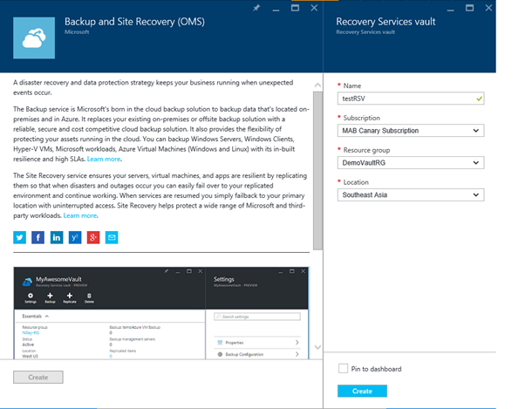This screenshot has width=532, height=409.
Task: Click the vault Name input field
Action: [411, 99]
